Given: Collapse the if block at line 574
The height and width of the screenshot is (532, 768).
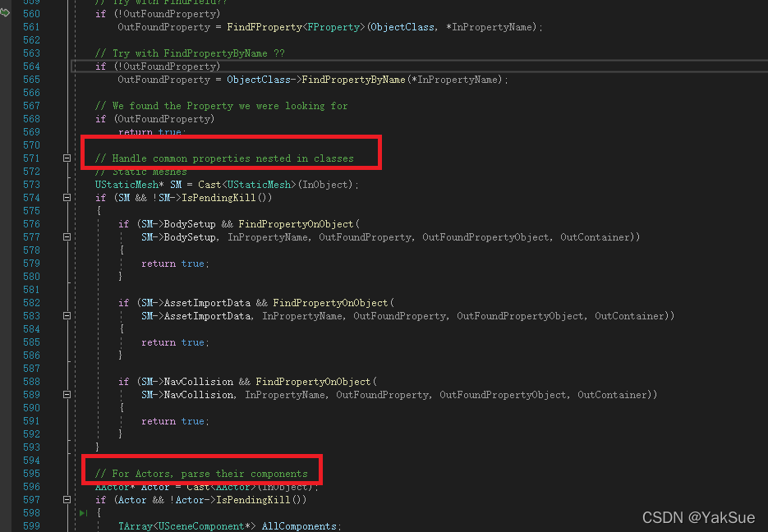Looking at the screenshot, I should (67, 198).
